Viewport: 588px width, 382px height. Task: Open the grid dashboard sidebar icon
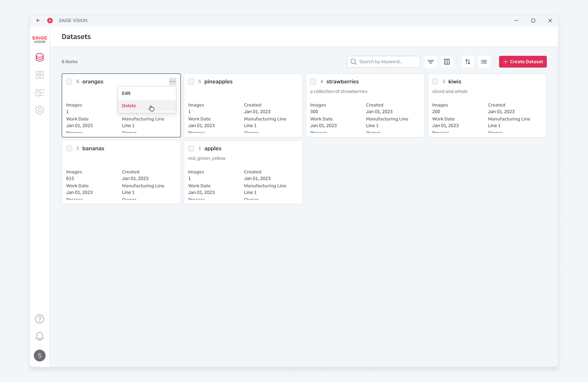[40, 75]
